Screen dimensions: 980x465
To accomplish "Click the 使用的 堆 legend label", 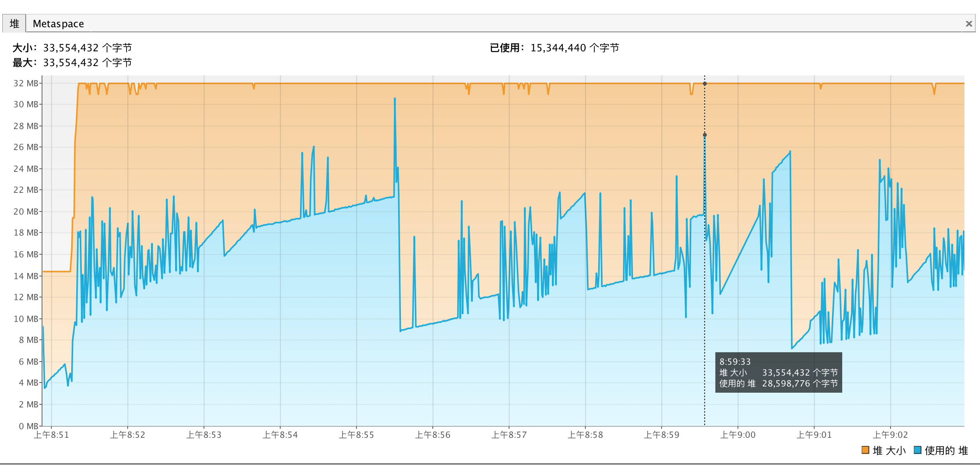I will coord(946,450).
